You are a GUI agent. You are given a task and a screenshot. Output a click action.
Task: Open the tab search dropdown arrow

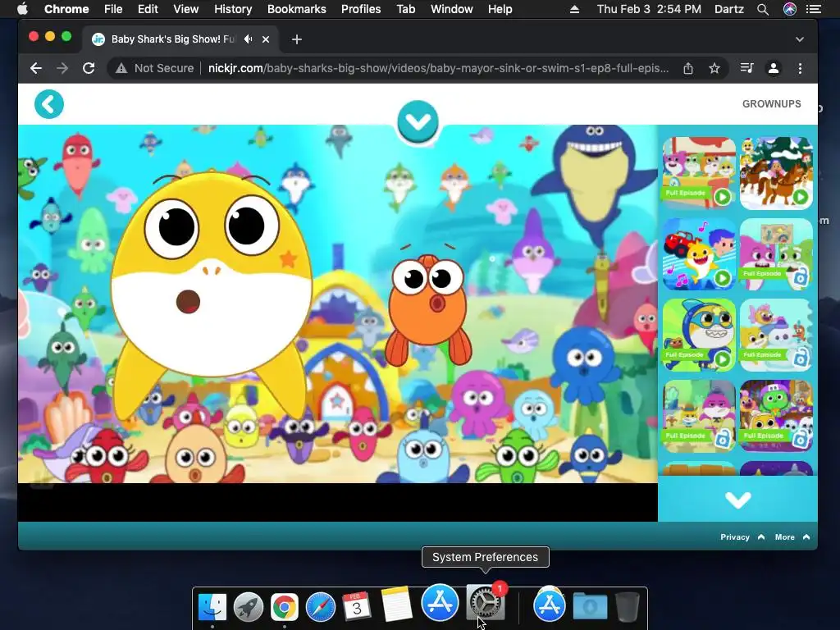(x=800, y=39)
